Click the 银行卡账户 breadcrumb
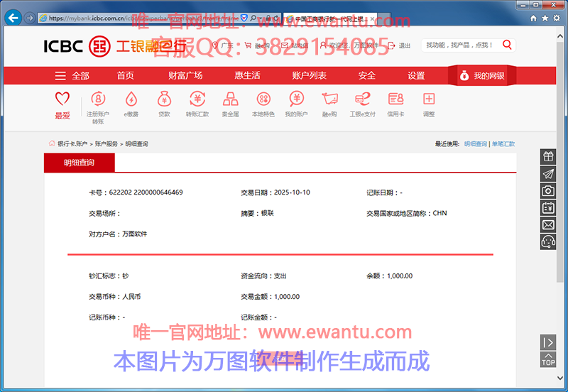The height and width of the screenshot is (392, 568). pos(72,144)
